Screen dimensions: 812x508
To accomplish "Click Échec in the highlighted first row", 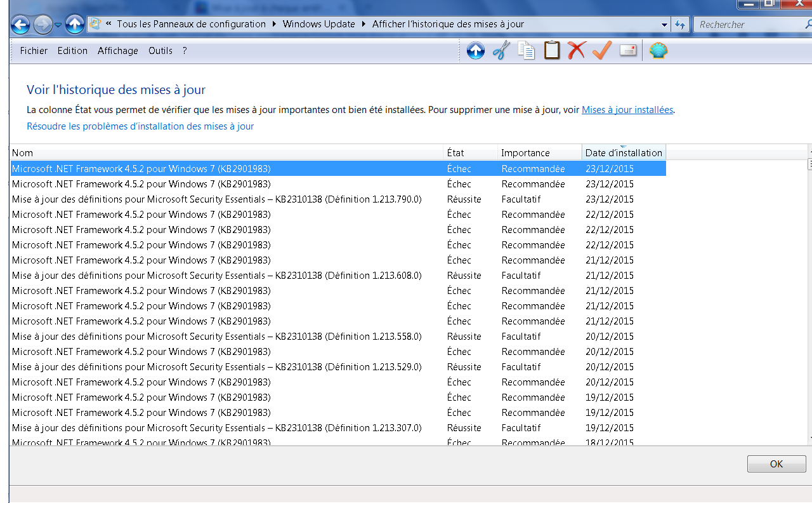I will (x=459, y=169).
